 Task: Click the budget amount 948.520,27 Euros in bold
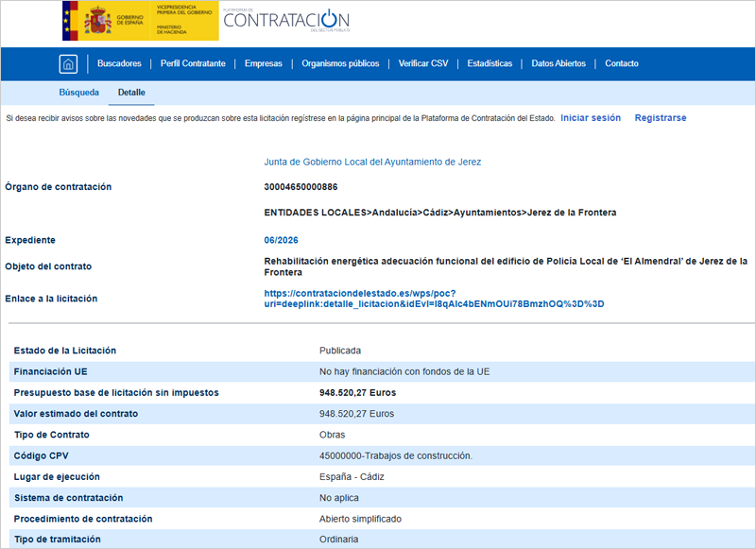tap(357, 392)
